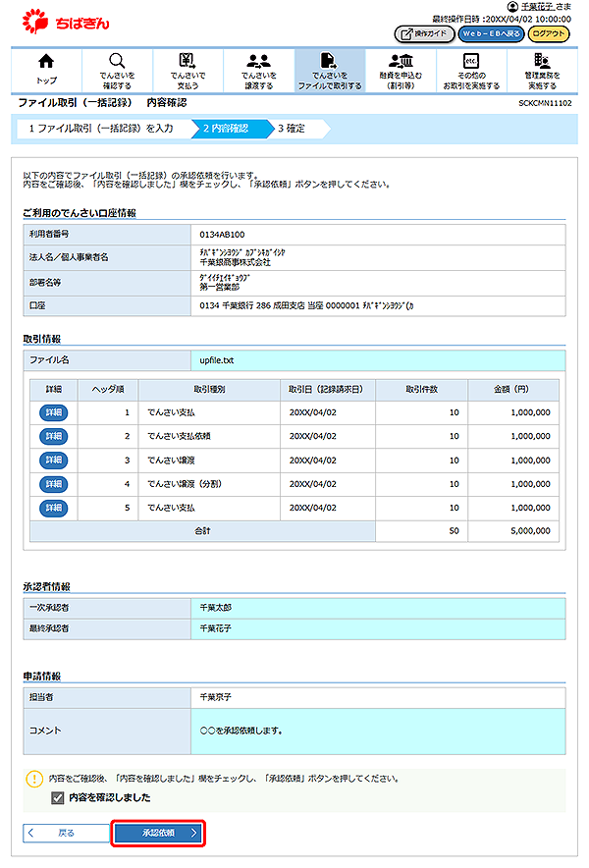Click the 取引情報 section heading
The image size is (589, 868).
point(41,340)
